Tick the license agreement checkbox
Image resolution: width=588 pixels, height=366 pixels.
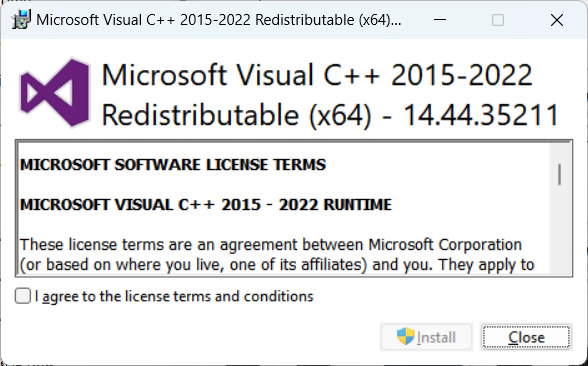(x=23, y=296)
